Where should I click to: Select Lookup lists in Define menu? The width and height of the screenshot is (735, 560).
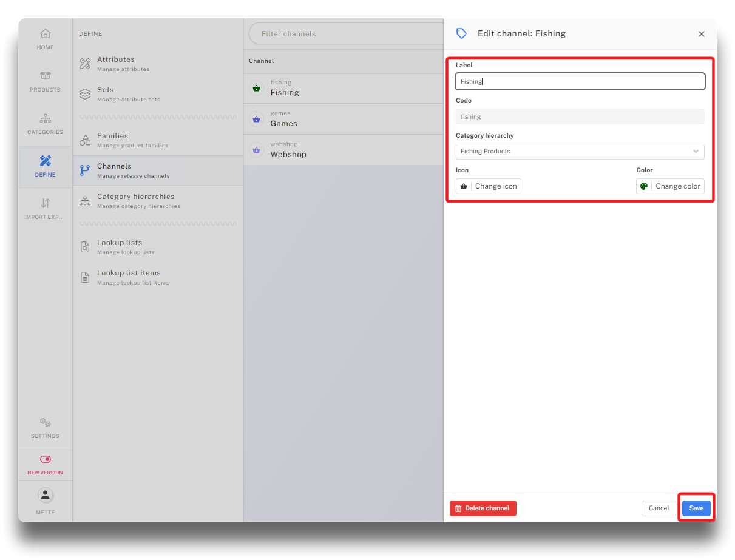tap(120, 243)
